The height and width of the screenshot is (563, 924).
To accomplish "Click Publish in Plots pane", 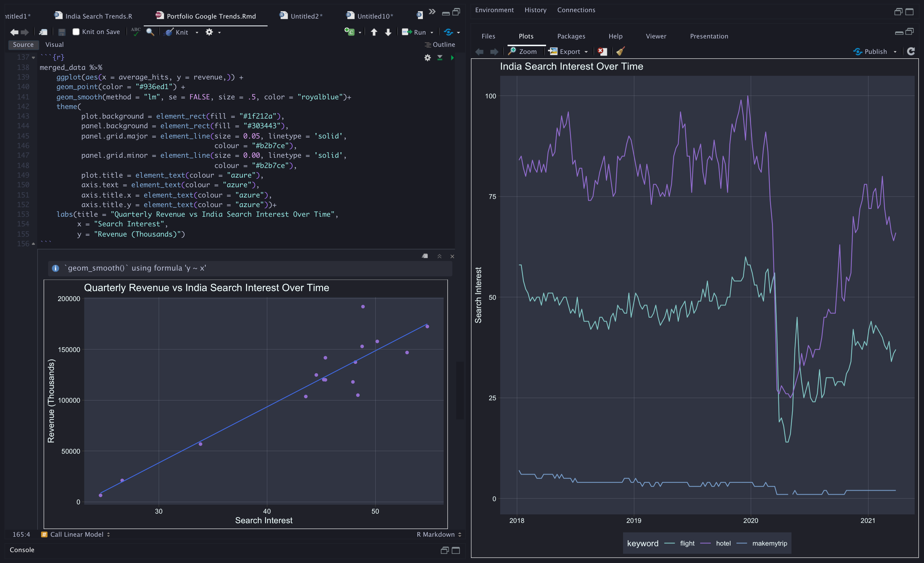I will 870,52.
